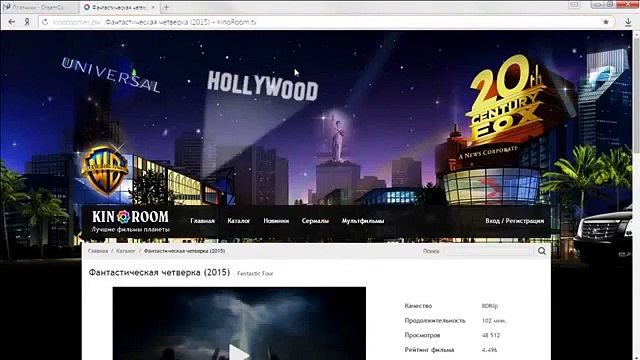Click the 48 512 views value

[x=491, y=335]
